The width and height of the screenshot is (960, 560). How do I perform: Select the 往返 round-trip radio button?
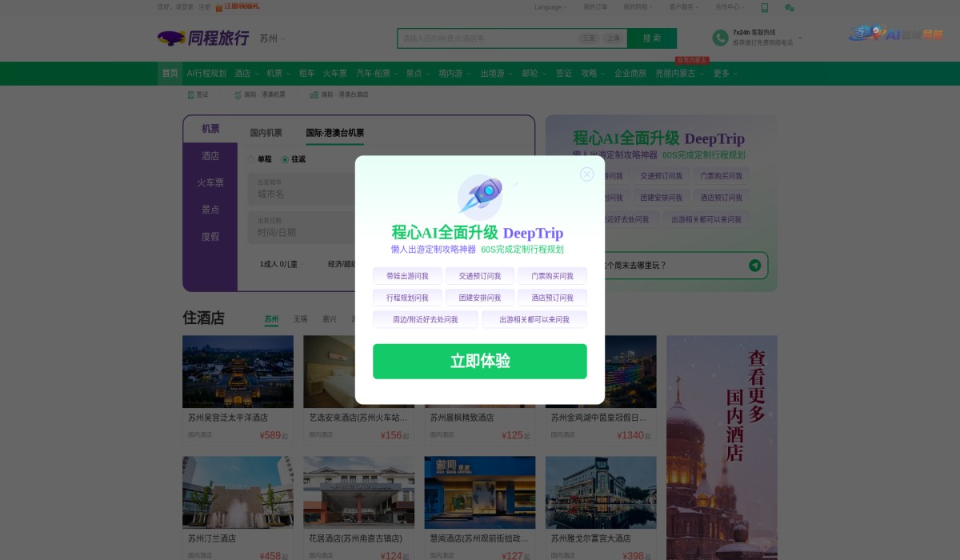coord(285,159)
